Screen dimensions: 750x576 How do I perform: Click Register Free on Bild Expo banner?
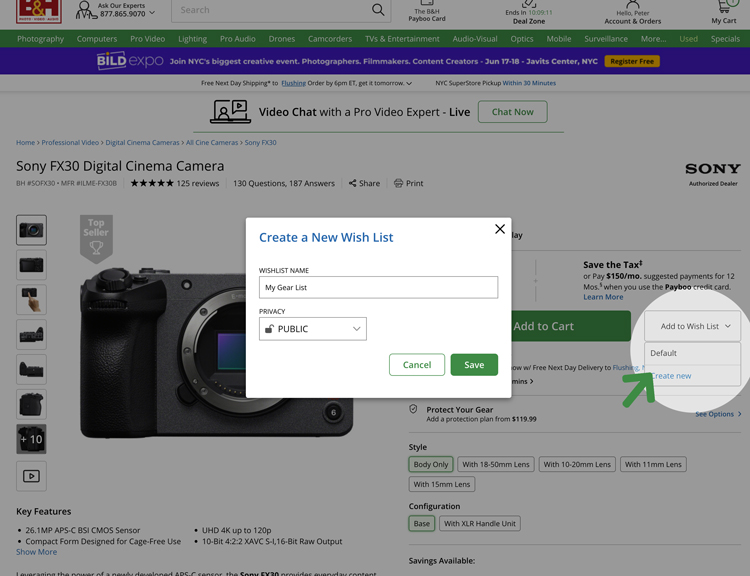pos(632,61)
